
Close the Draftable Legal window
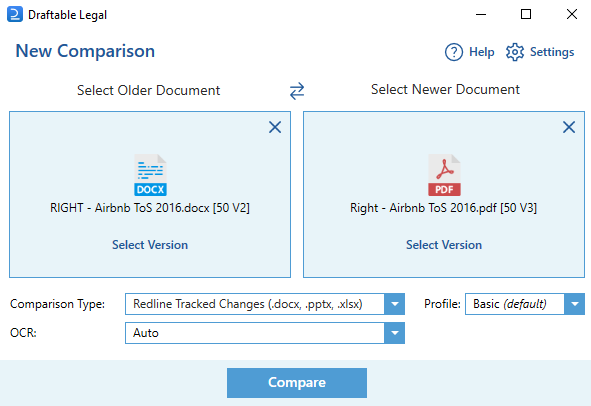coord(572,14)
